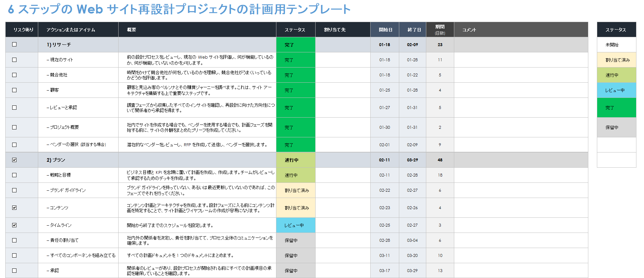Open 完了 status cell for 現在のサイト
Viewport: 644px width, 278px height.
[296, 60]
